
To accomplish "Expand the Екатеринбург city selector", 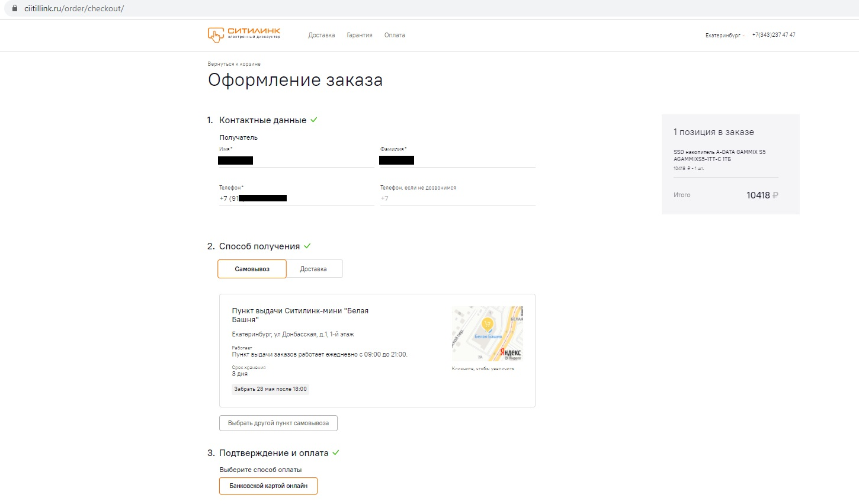I will [725, 36].
